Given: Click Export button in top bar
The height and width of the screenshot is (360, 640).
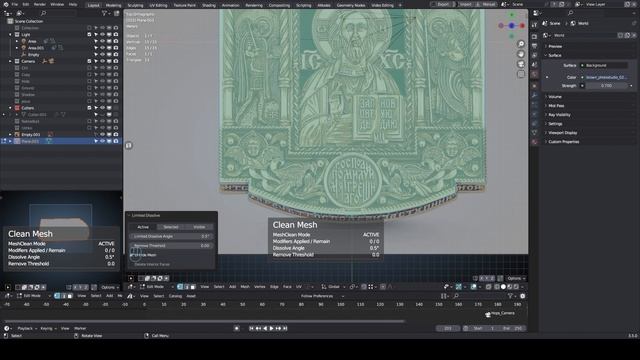Looking at the screenshot, I should 442,4.
